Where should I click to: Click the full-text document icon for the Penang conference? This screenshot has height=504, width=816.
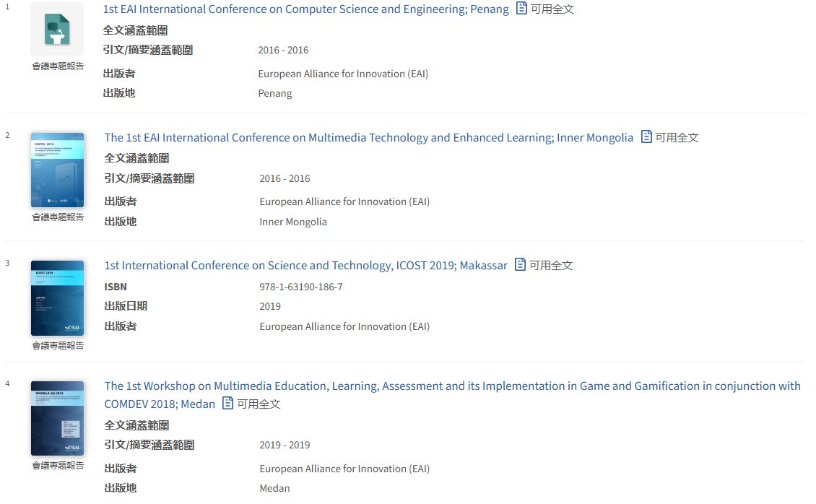click(522, 9)
